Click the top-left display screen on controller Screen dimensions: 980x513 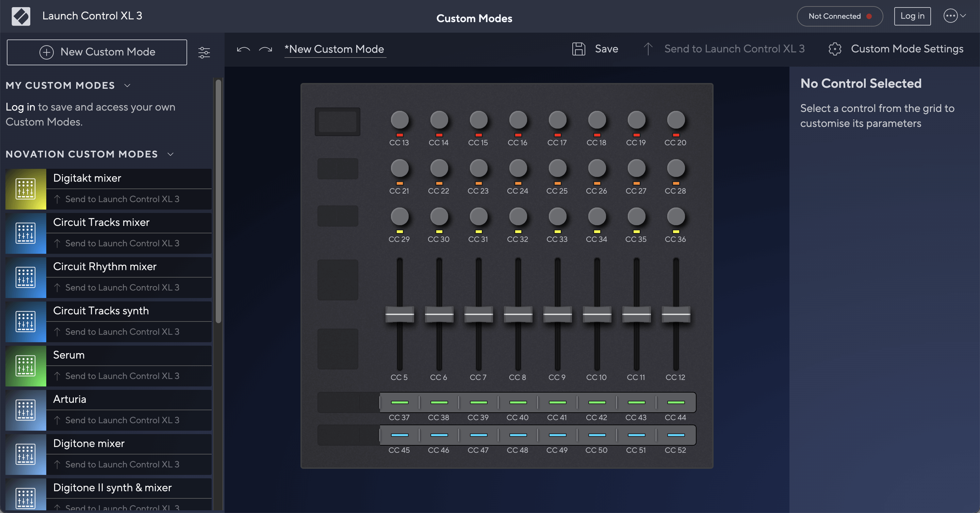point(337,122)
